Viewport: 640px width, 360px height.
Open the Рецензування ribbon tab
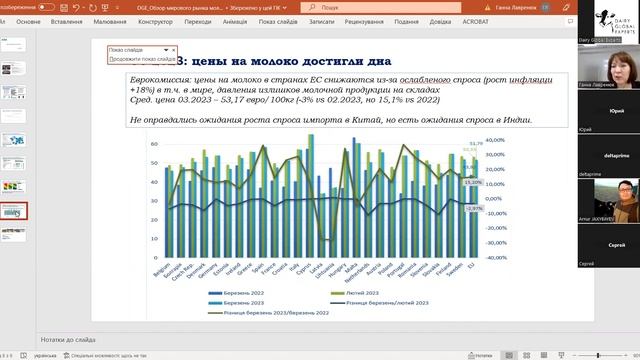click(x=364, y=22)
